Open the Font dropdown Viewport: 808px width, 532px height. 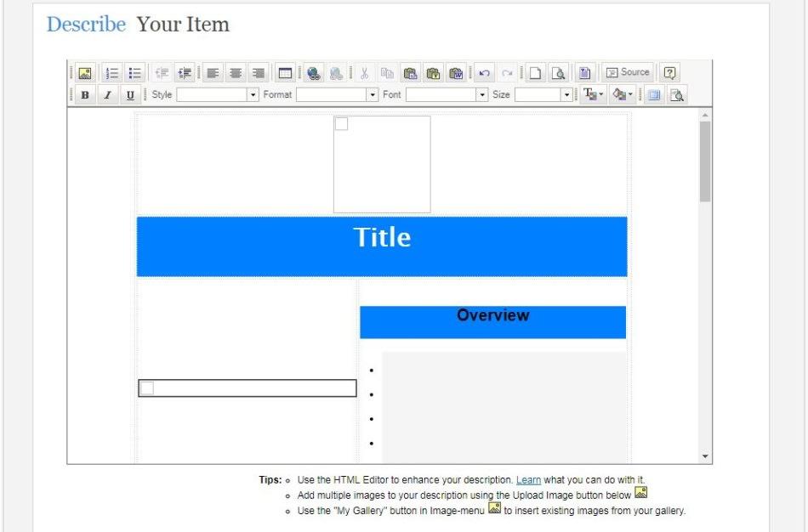(447, 95)
